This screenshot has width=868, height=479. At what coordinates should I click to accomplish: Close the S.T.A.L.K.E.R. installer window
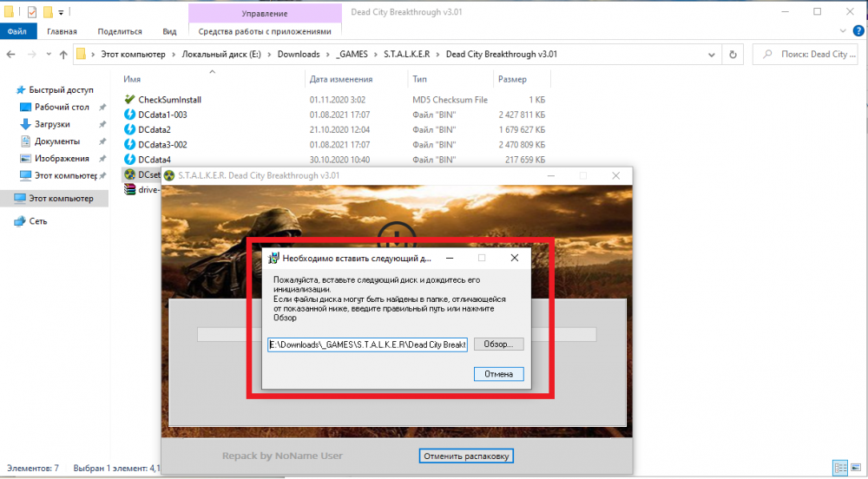tap(615, 175)
